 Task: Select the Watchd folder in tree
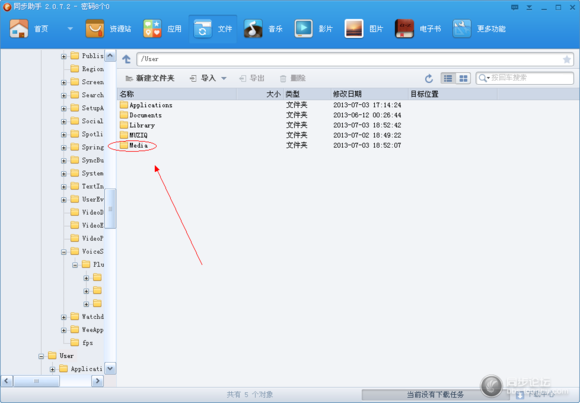87,317
